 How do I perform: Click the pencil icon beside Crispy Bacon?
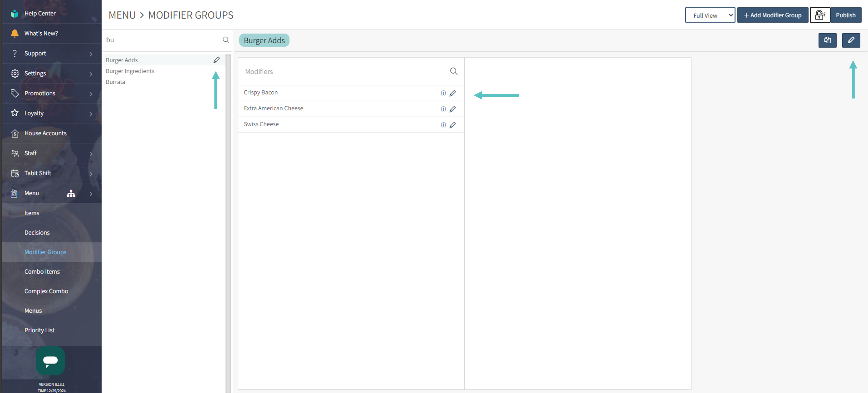453,93
